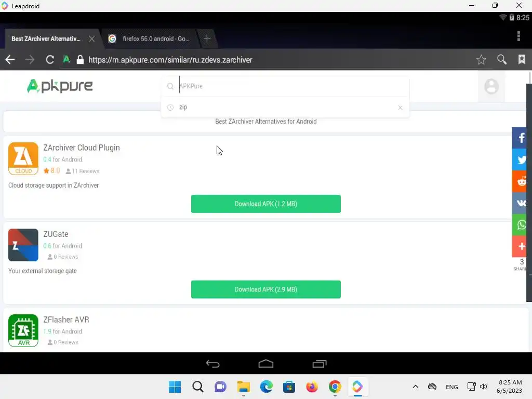Open more share options plus button
The width and height of the screenshot is (532, 399).
pyautogui.click(x=520, y=246)
